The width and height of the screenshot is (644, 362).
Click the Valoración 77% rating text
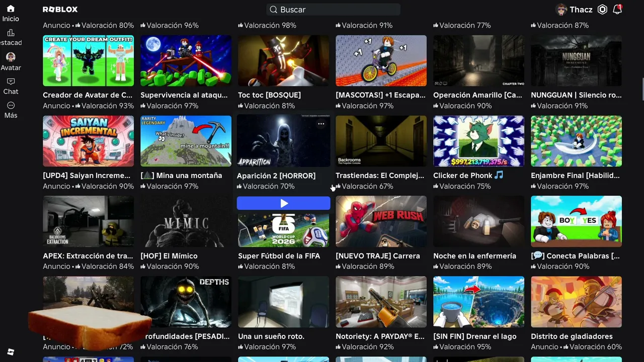point(462,25)
